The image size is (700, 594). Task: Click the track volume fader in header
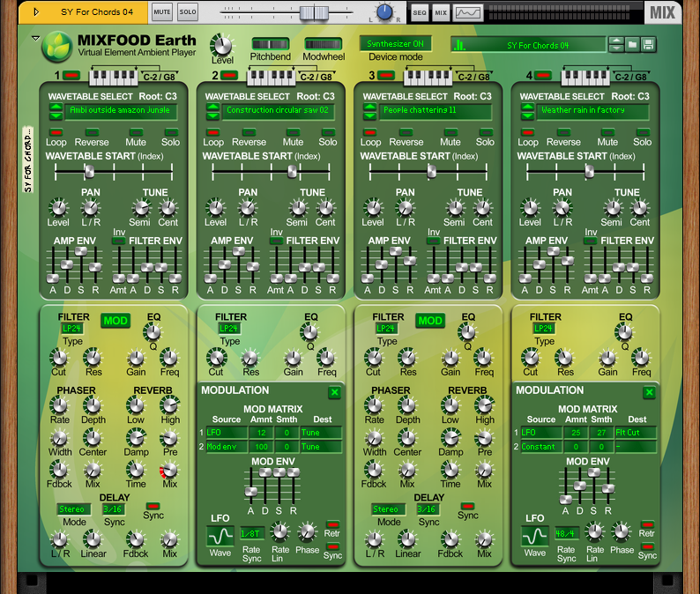[314, 12]
